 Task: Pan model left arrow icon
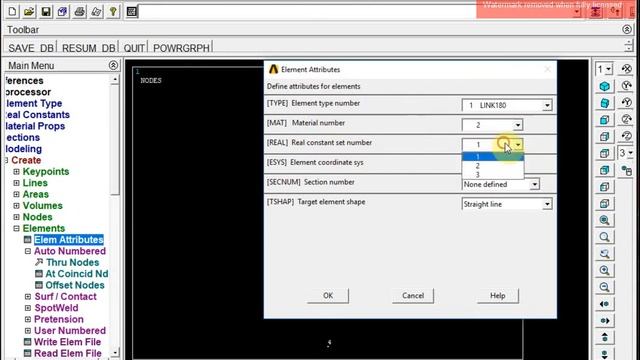tap(604, 304)
